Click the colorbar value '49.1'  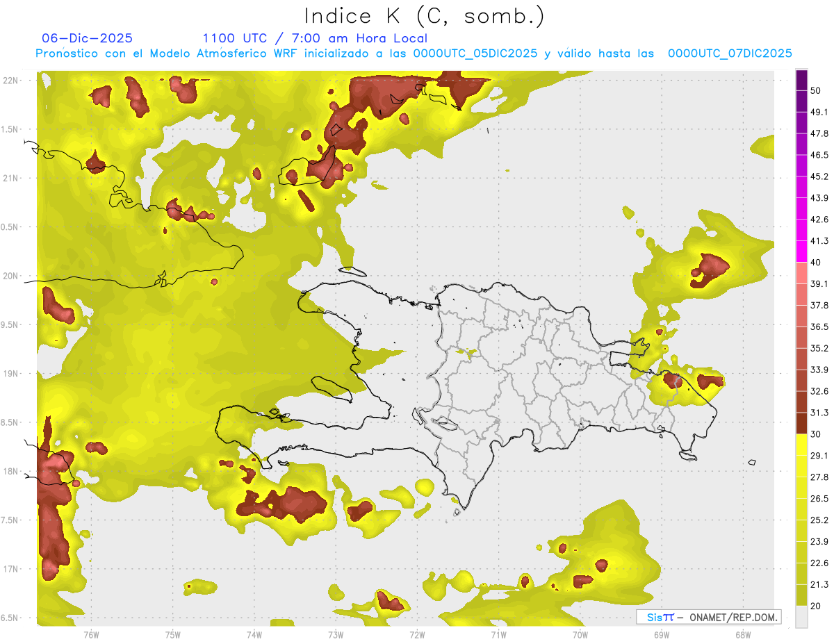(x=819, y=112)
